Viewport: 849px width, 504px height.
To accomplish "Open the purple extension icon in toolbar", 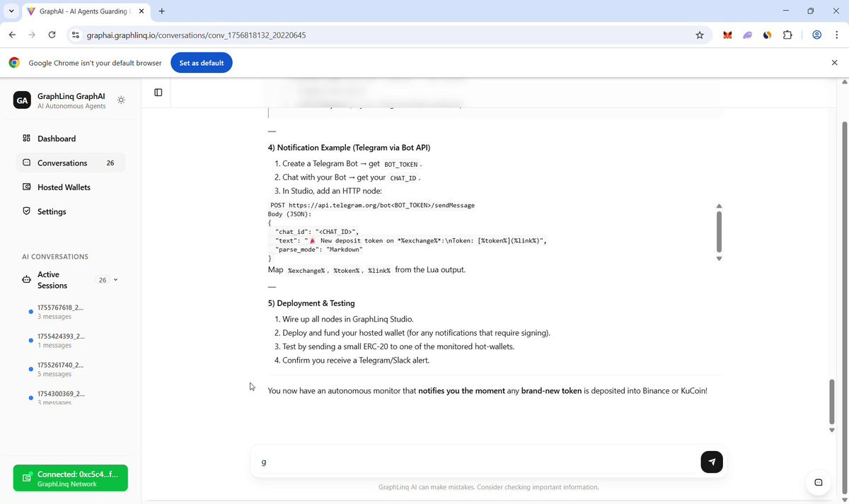I will click(747, 35).
